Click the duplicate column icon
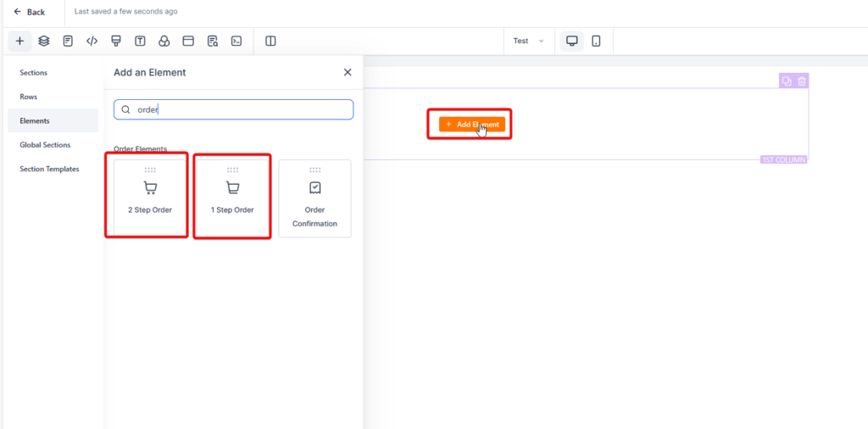Viewport: 868px width, 429px height. pyautogui.click(x=787, y=81)
